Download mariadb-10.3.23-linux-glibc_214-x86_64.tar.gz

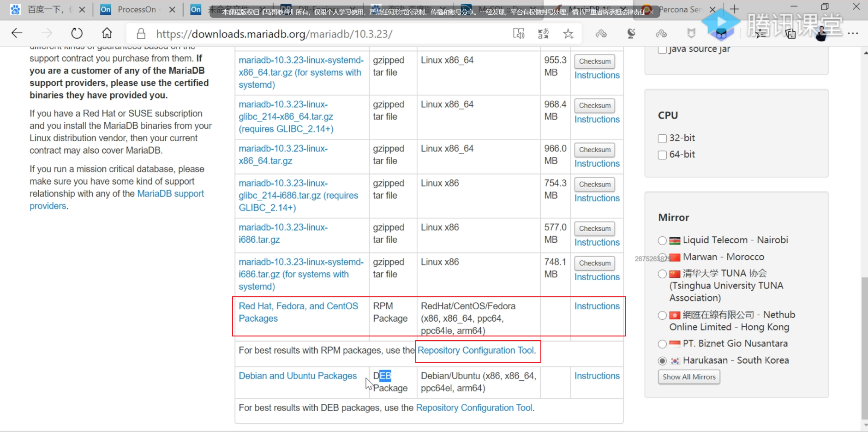pos(286,117)
